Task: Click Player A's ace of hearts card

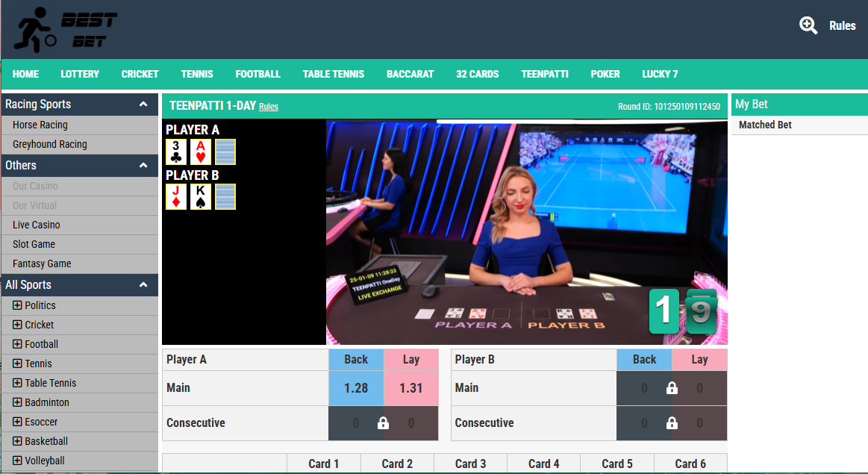Action: click(x=200, y=152)
